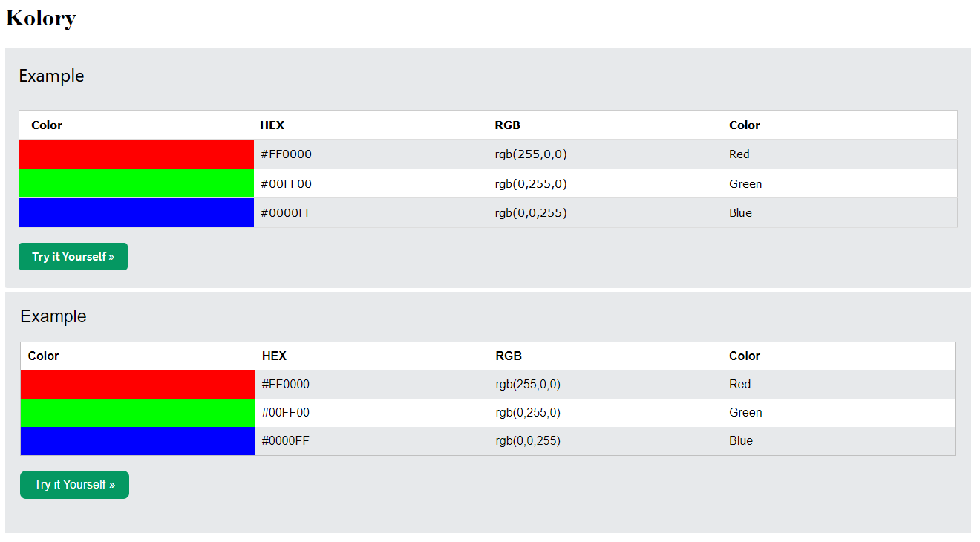
Task: Pick the blue color swatch in the bottom table
Action: (x=137, y=441)
